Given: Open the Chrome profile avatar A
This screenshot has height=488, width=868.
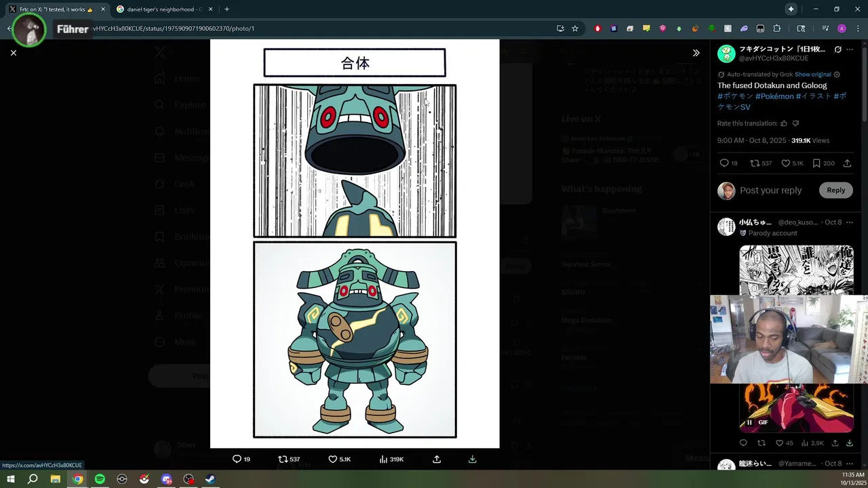Looking at the screenshot, I should pos(842,28).
